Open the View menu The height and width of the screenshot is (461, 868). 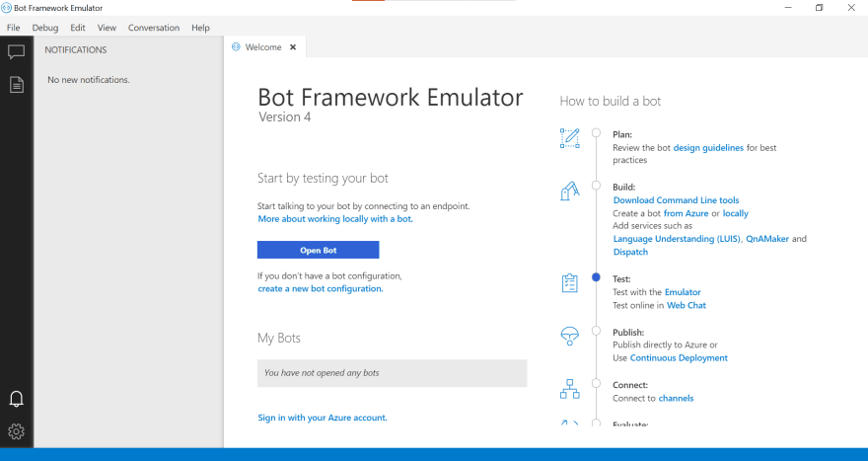[x=107, y=28]
